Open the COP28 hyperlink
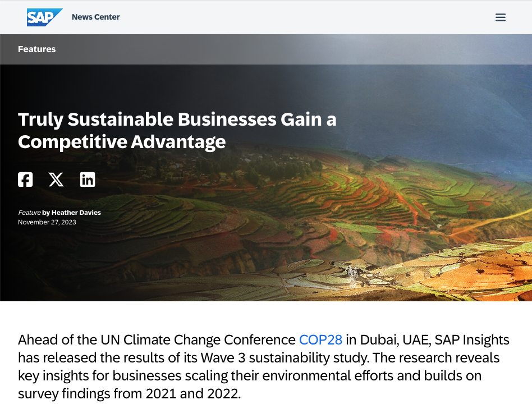532x409 pixels. [x=320, y=339]
